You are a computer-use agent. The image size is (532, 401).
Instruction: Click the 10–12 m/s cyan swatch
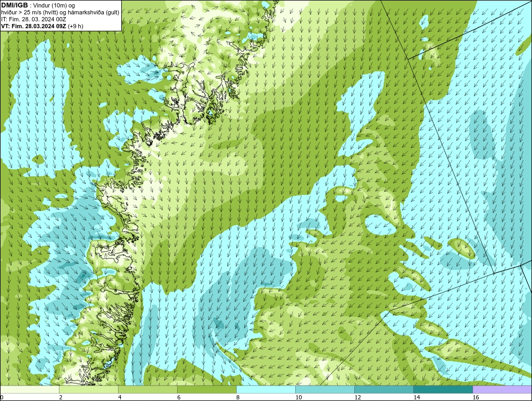click(325, 389)
